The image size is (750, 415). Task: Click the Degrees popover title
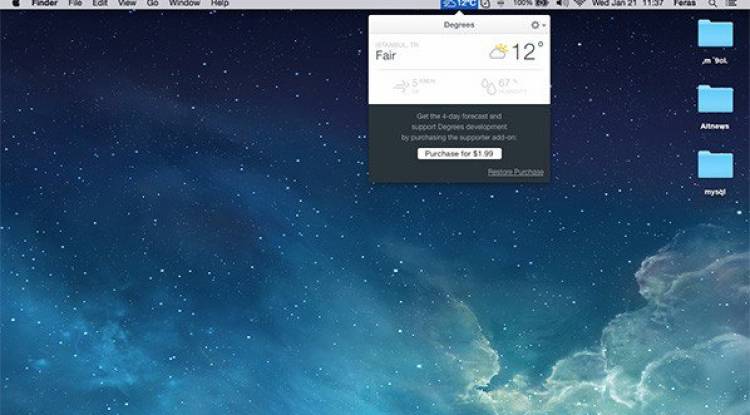pos(459,25)
